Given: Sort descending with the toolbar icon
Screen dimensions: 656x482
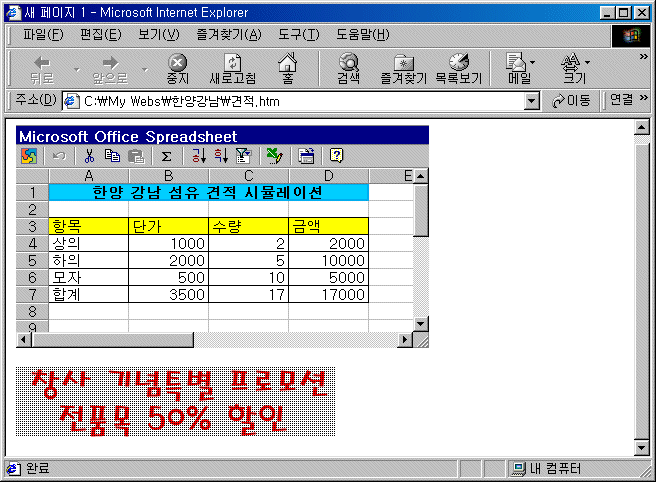Looking at the screenshot, I should pos(221,156).
